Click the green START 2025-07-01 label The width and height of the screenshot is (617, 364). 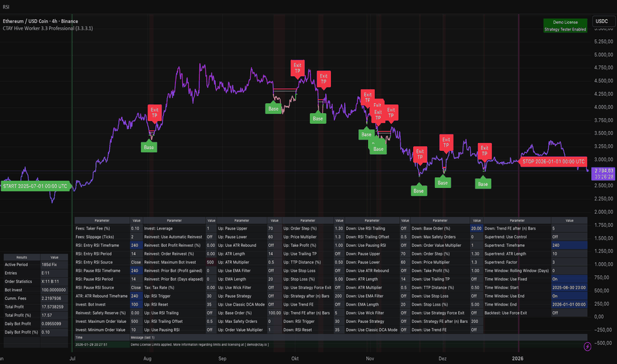(x=36, y=186)
